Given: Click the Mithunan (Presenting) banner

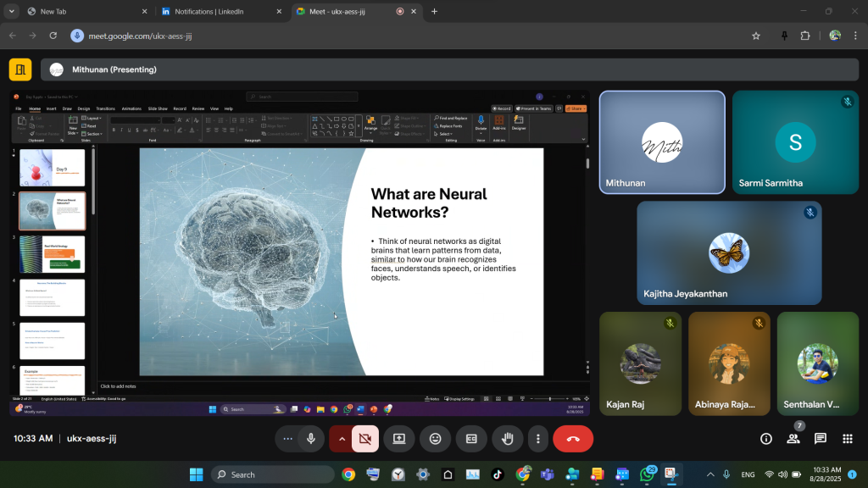Looking at the screenshot, I should click(114, 69).
